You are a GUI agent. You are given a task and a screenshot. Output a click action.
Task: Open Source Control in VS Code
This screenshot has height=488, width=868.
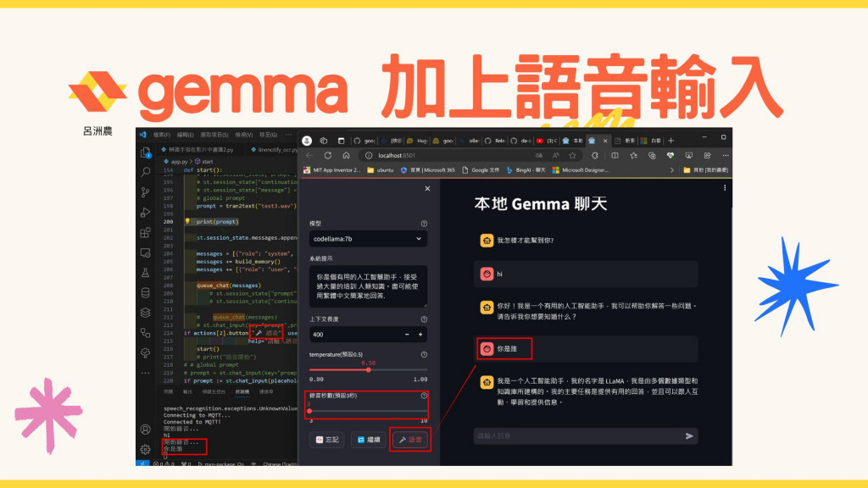[146, 192]
